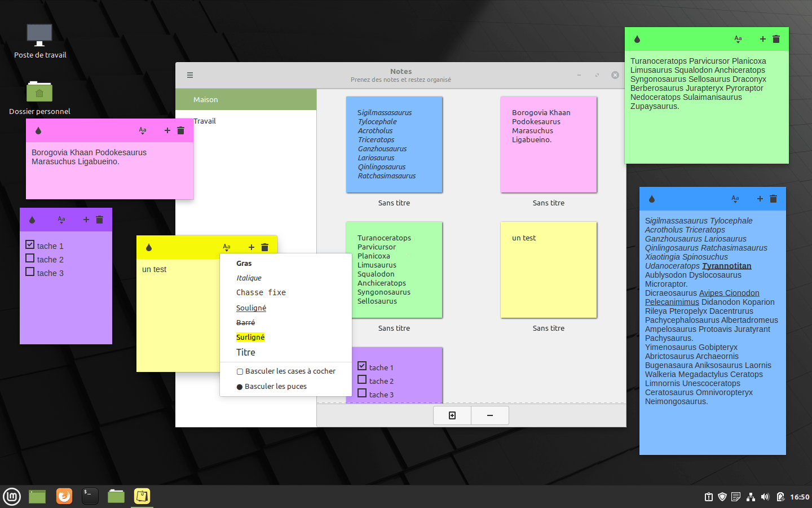Select the Travail group in the sidebar
812x508 pixels.
[x=205, y=121]
